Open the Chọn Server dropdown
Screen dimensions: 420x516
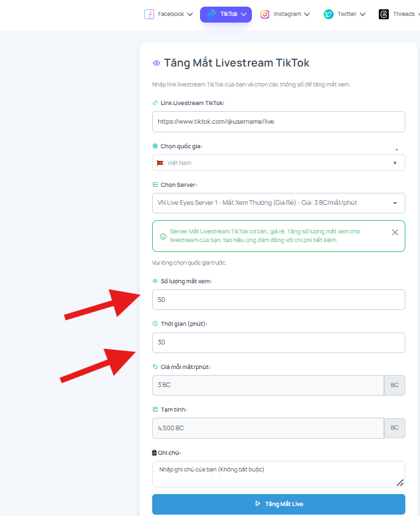[278, 203]
